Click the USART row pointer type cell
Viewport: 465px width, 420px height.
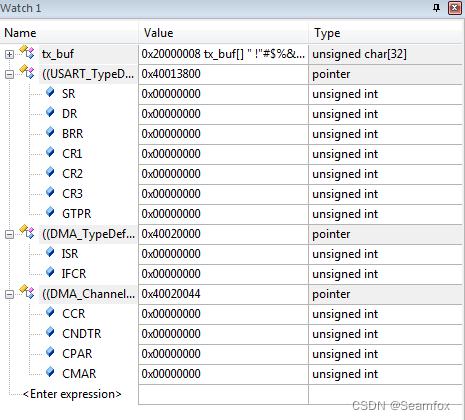click(385, 74)
